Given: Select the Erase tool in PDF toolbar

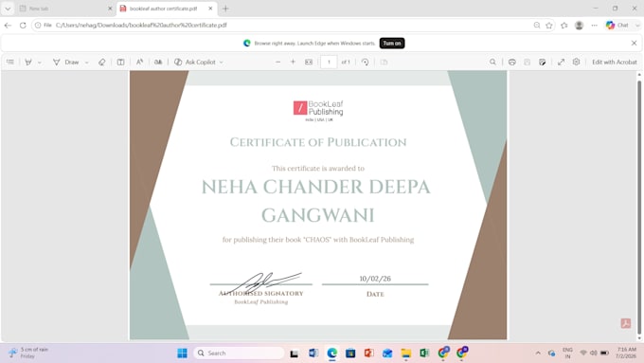Looking at the screenshot, I should (102, 62).
